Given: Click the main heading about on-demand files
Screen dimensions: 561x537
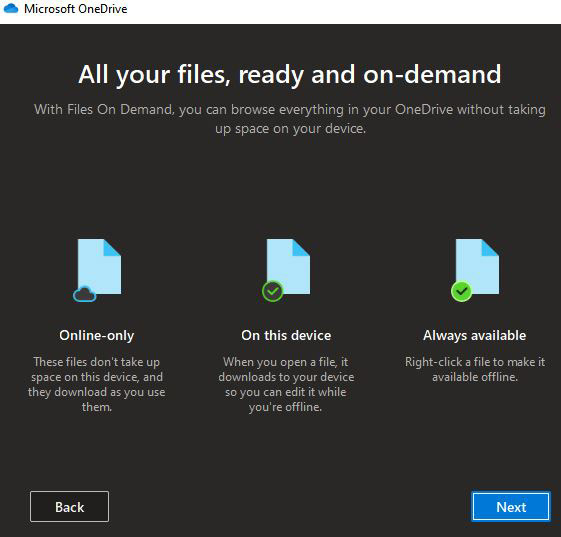Looking at the screenshot, I should tap(290, 74).
